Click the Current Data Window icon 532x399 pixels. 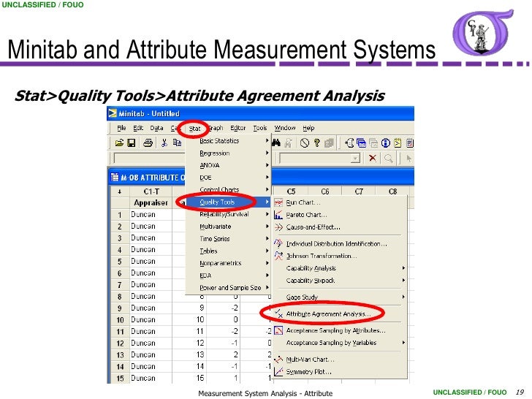coord(361,143)
